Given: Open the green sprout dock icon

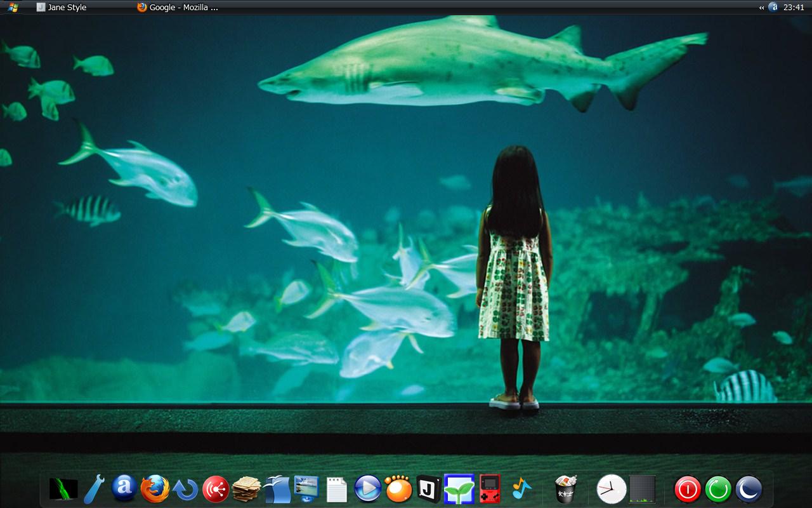Looking at the screenshot, I should click(x=459, y=489).
